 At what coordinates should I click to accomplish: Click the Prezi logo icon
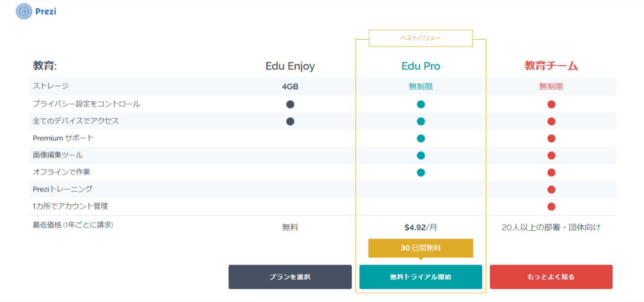[x=24, y=11]
